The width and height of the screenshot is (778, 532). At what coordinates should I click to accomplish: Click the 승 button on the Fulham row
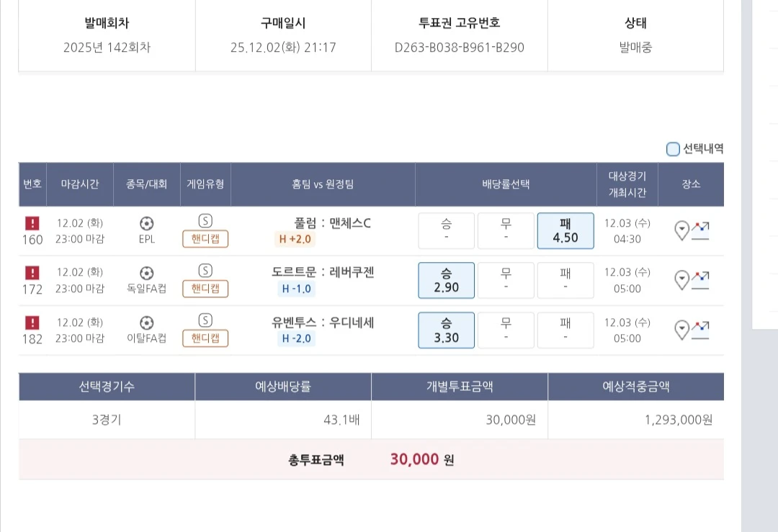(x=446, y=230)
